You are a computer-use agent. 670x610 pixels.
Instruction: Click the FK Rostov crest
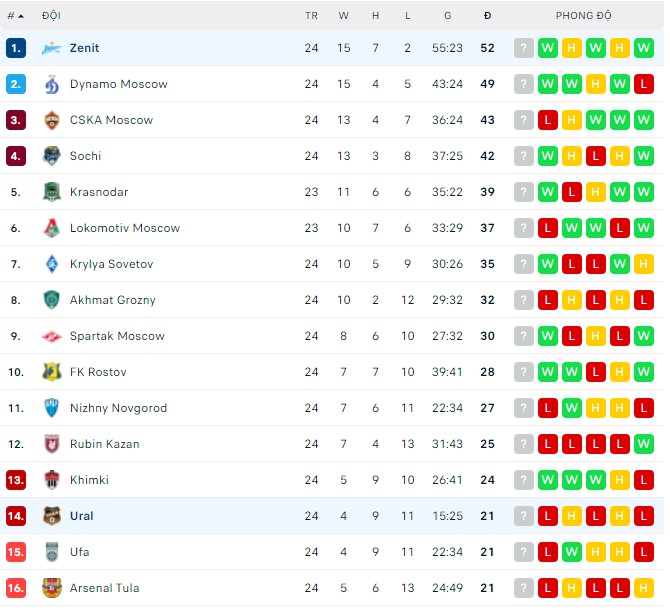pos(52,372)
